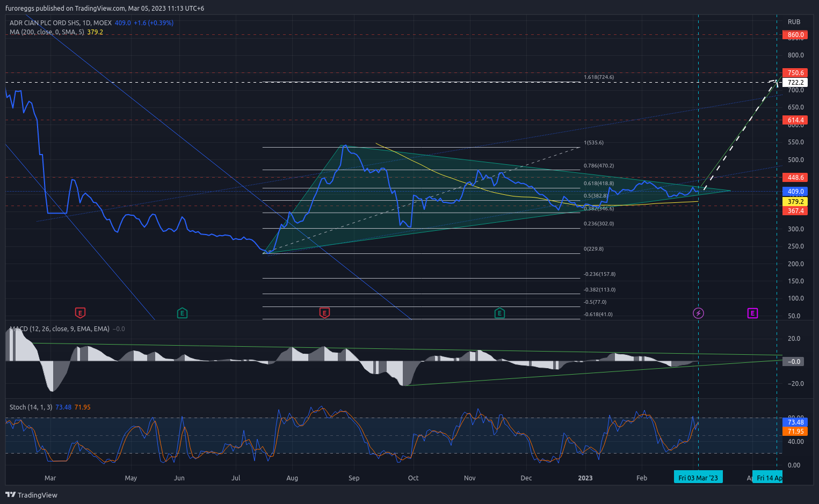Click the Feb label on the time axis
Image resolution: width=819 pixels, height=504 pixels.
pyautogui.click(x=642, y=478)
